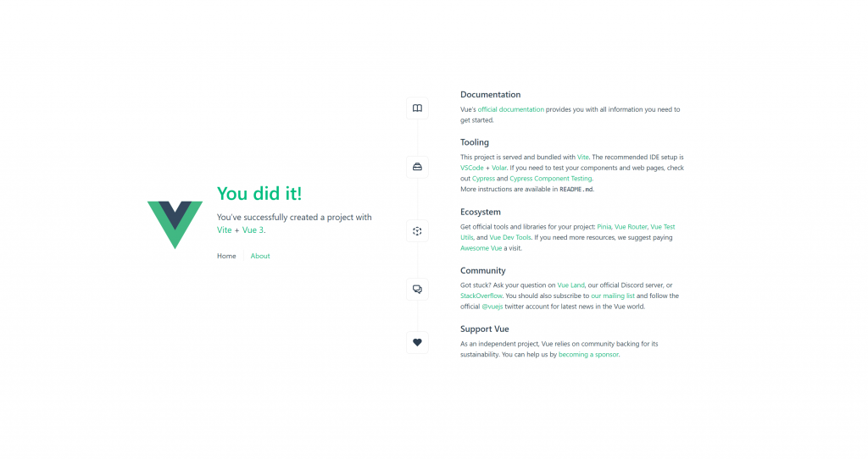Click the green Vue logo
The width and height of the screenshot is (868, 459).
[175, 224]
